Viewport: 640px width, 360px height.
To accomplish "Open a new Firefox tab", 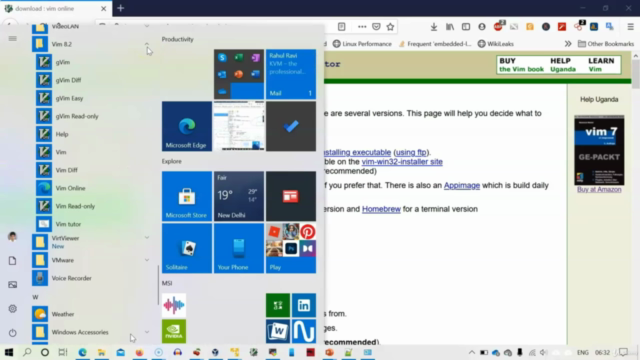I will 120,8.
